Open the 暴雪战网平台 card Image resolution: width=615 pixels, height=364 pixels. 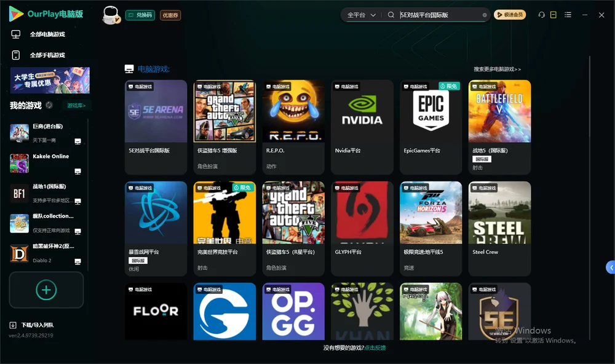tap(156, 229)
